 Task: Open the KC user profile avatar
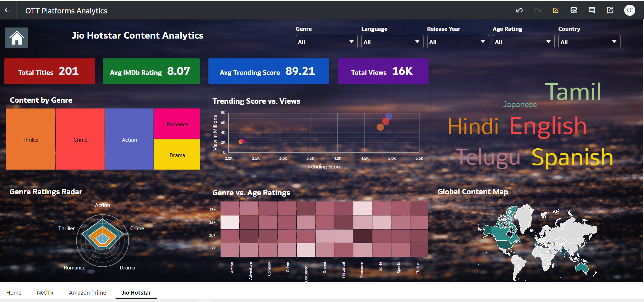630,10
